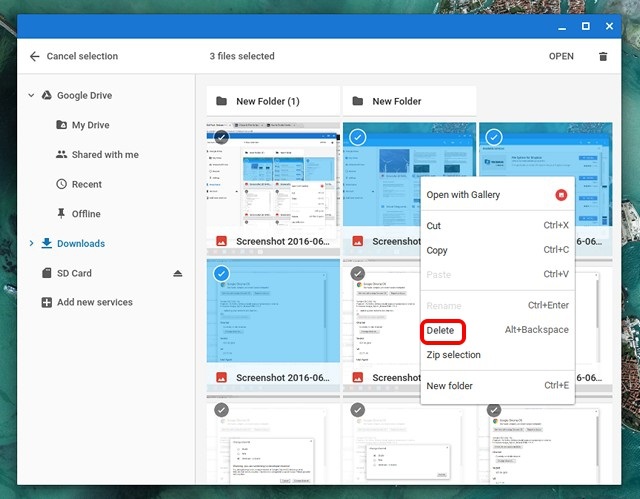This screenshot has width=640, height=499.
Task: Click the Google Drive logo icon
Action: (x=47, y=95)
